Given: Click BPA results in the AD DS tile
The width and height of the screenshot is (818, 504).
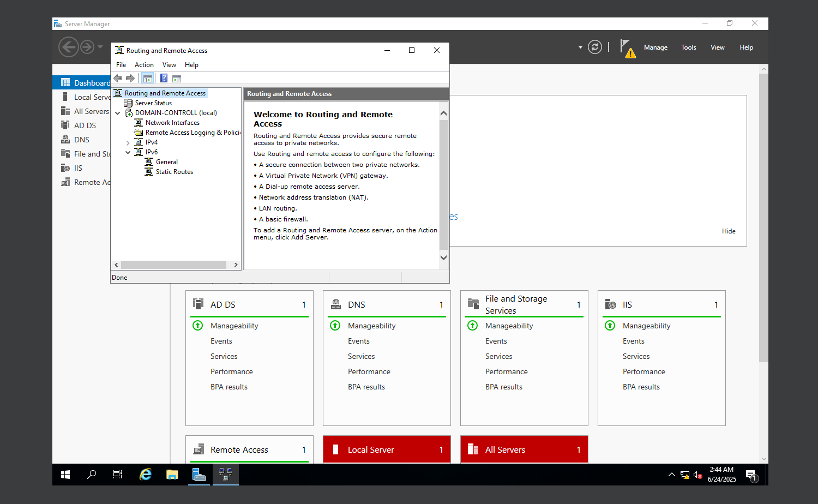Looking at the screenshot, I should [228, 387].
